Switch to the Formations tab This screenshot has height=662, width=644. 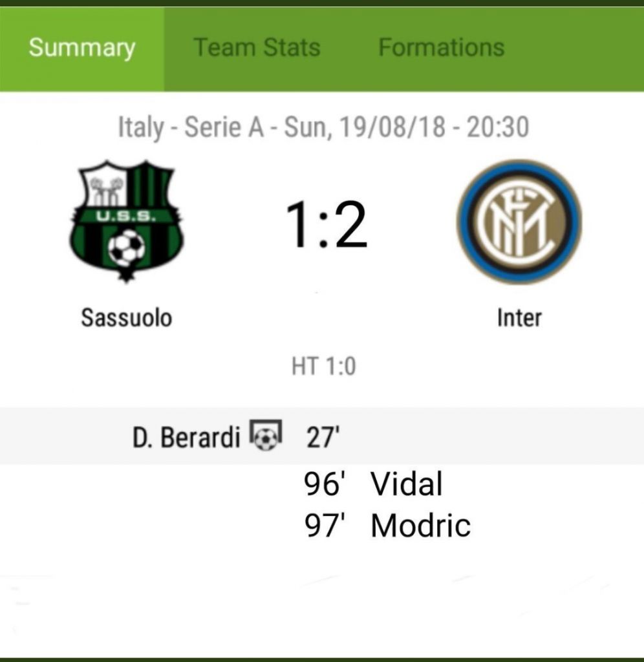point(442,47)
